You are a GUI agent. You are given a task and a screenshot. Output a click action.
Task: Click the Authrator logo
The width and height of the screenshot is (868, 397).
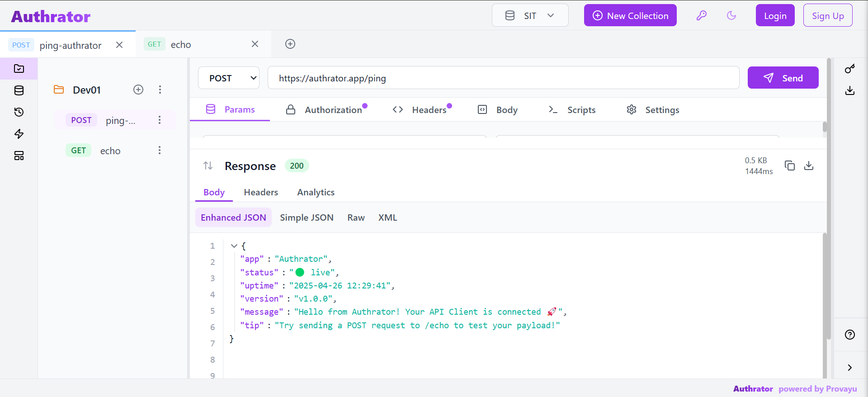(51, 16)
